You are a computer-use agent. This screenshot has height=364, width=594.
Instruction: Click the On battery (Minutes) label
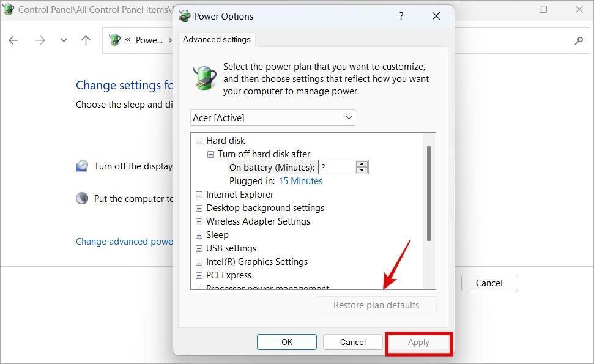coord(272,168)
